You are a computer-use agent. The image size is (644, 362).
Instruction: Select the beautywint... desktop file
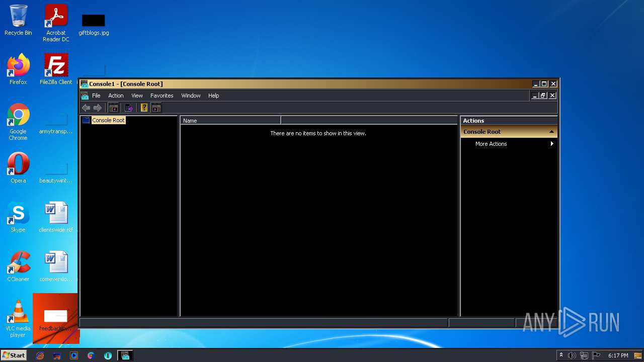56,173
